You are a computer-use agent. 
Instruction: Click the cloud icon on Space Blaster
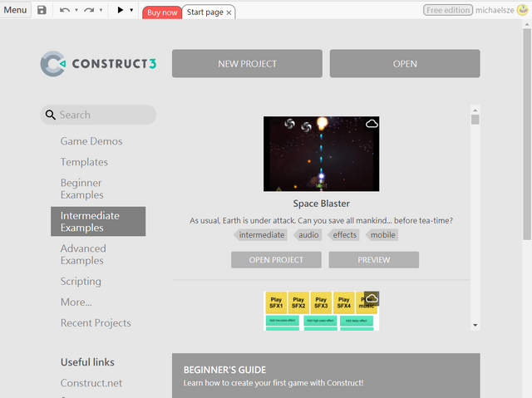[x=372, y=124]
